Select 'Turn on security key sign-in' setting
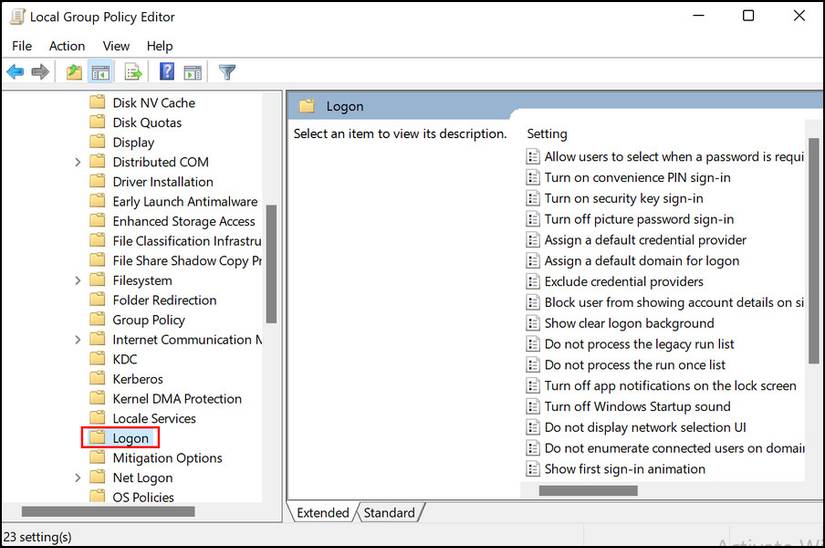This screenshot has height=548, width=825. coord(623,198)
